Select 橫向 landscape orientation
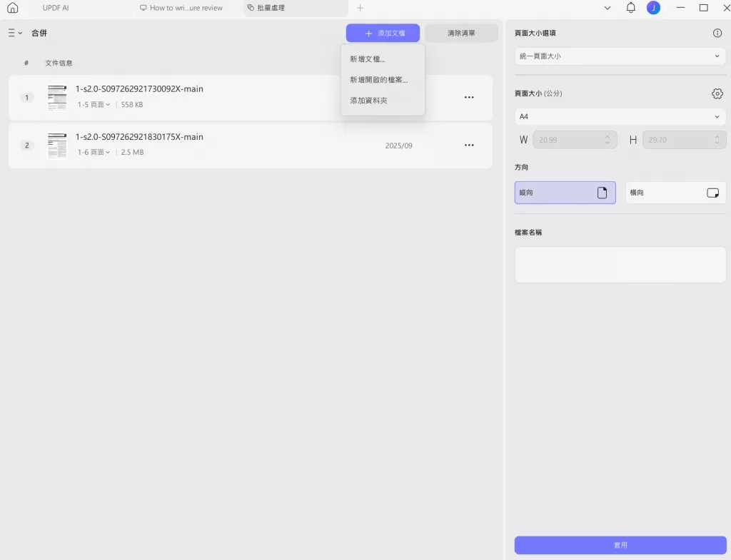The image size is (731, 560). coord(675,192)
